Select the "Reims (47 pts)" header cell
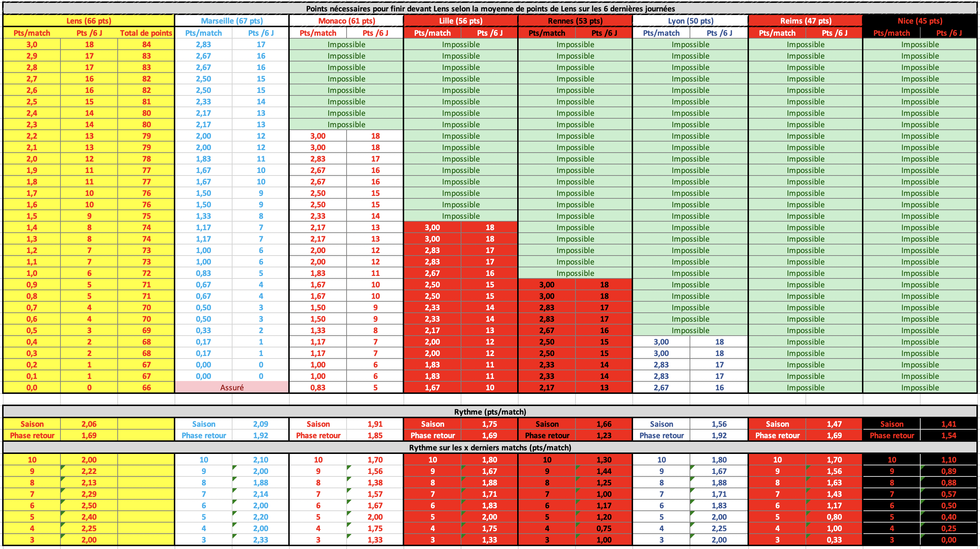 (805, 21)
